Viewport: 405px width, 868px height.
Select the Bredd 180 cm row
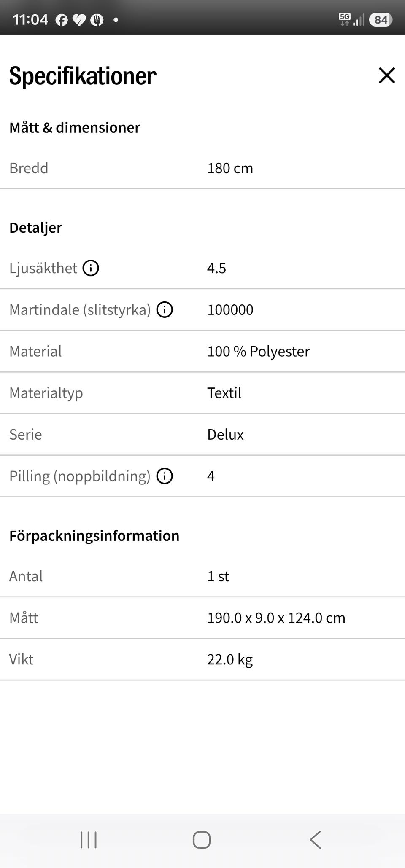pos(202,168)
